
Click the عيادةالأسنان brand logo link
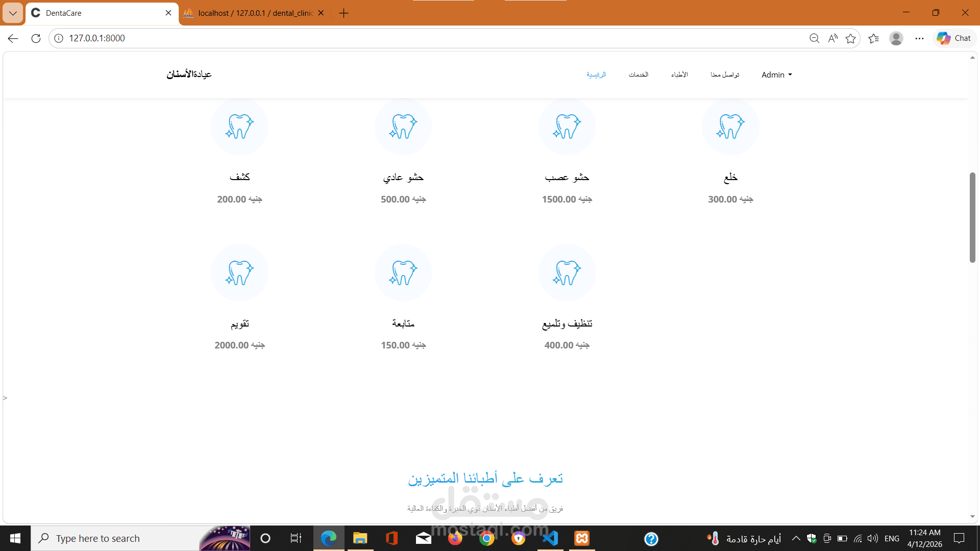189,74
